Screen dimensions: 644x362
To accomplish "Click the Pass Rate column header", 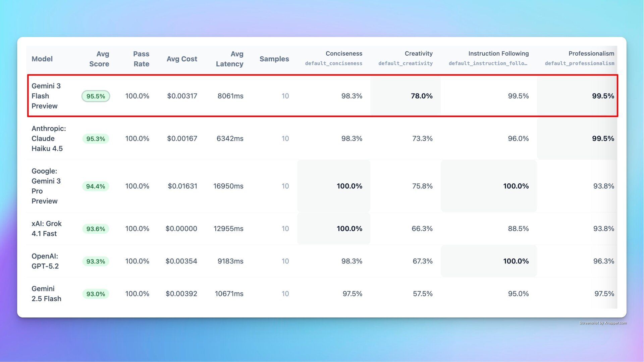I will pyautogui.click(x=141, y=59).
